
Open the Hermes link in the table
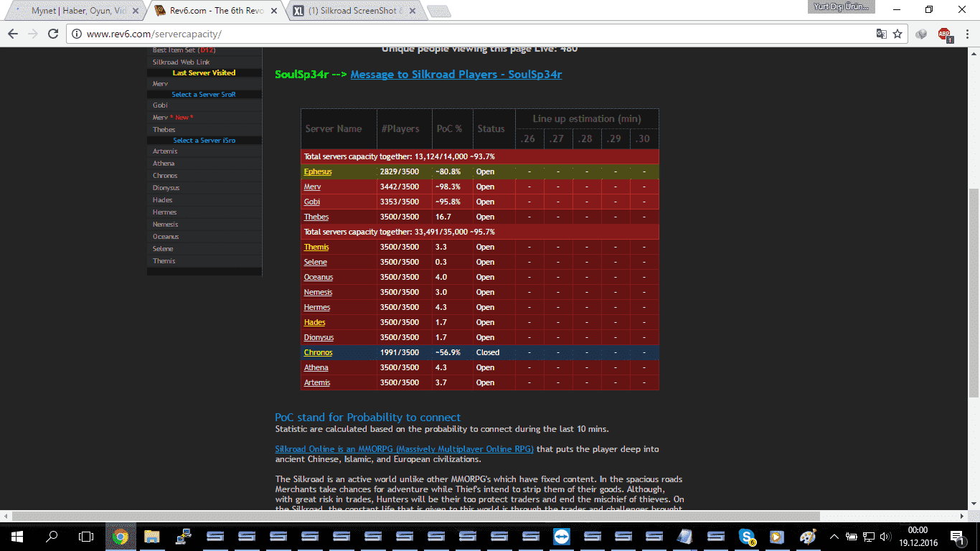[x=317, y=308]
